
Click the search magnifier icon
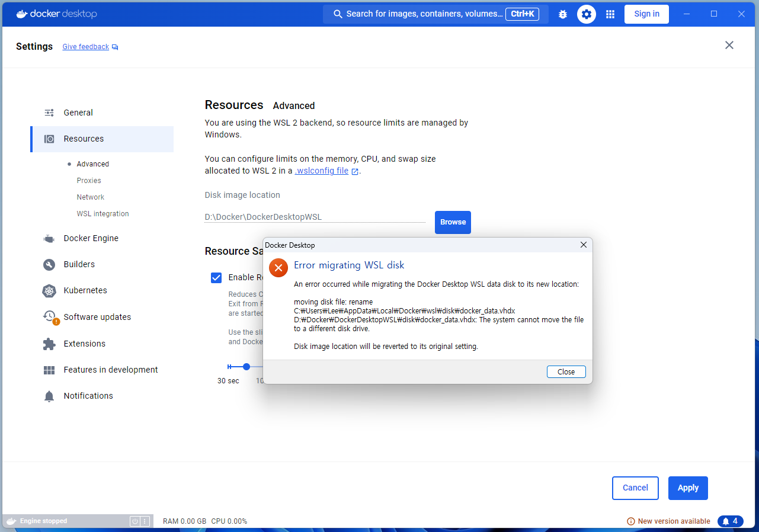point(338,14)
